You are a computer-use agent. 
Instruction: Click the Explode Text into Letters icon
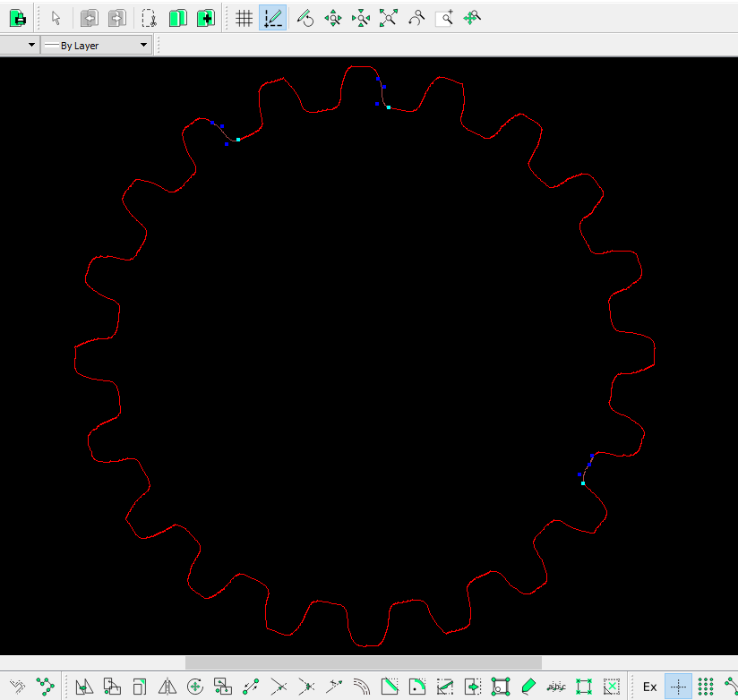(556, 687)
